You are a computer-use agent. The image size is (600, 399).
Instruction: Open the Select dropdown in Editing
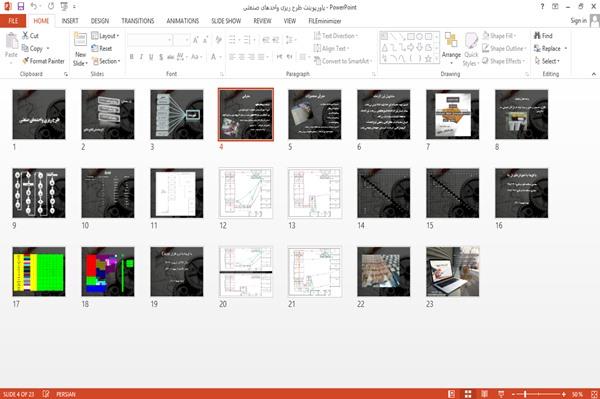pos(547,61)
